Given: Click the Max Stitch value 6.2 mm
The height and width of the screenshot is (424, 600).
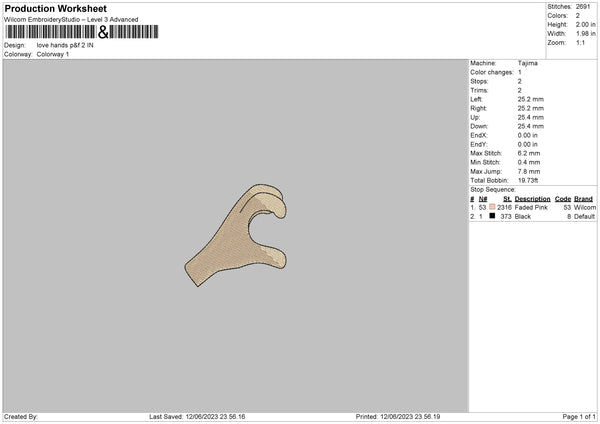Looking at the screenshot, I should [x=529, y=153].
